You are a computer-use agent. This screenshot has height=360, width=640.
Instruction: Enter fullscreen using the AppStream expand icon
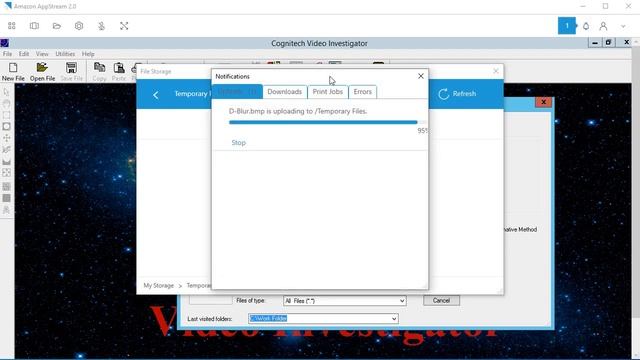click(x=124, y=26)
